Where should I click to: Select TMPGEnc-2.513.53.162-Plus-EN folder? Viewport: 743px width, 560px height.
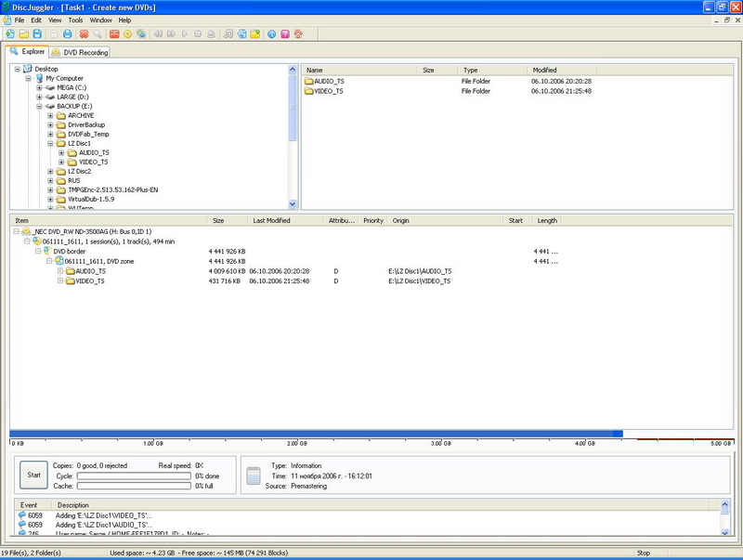112,190
